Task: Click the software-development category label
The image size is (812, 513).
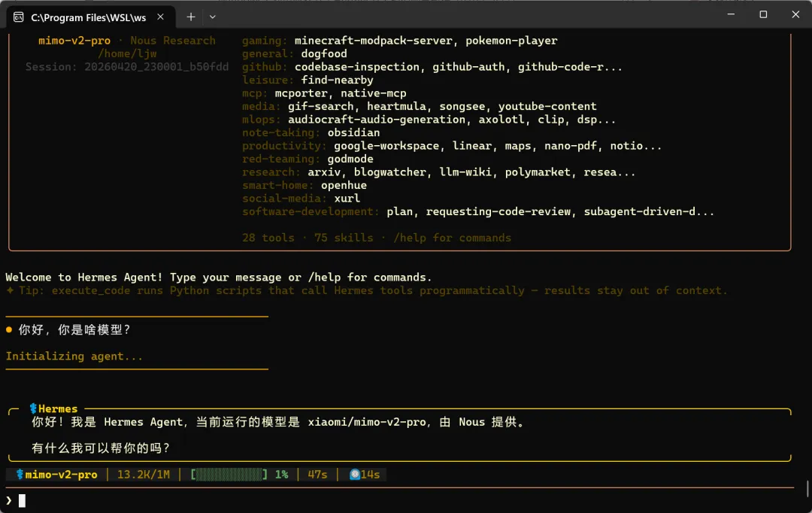Action: [x=311, y=212]
